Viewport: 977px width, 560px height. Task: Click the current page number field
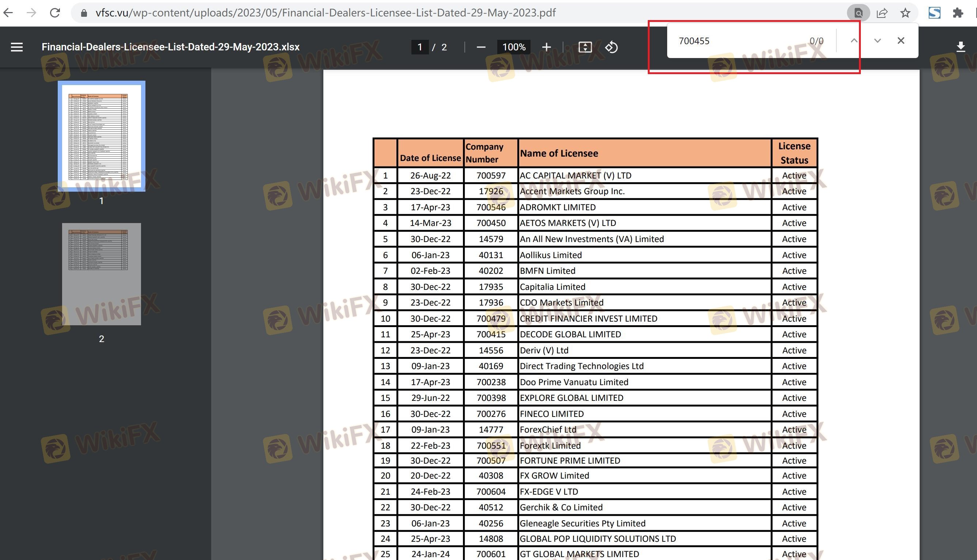[x=419, y=47]
